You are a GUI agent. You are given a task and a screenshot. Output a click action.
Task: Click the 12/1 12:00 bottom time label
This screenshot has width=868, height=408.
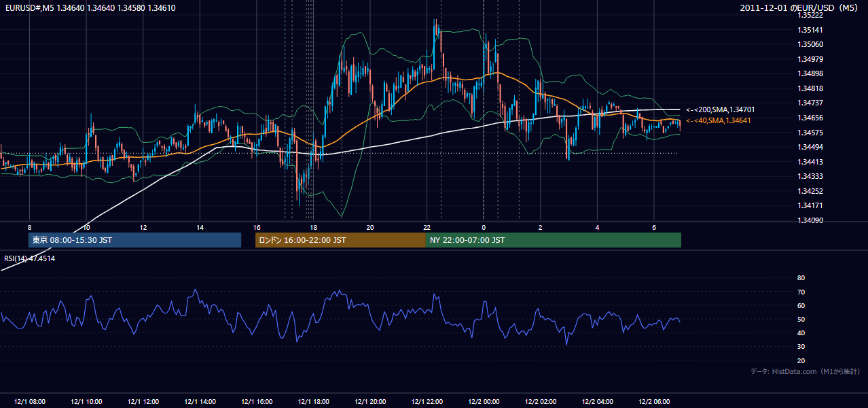coord(143,402)
